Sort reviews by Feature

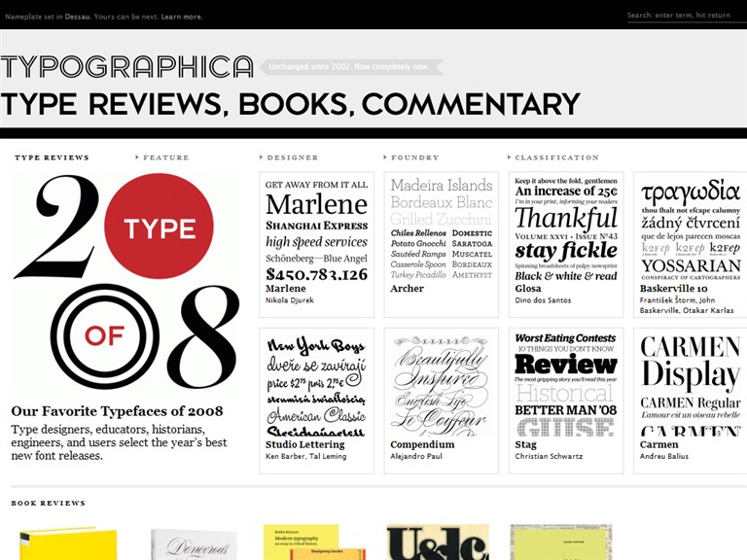click(x=165, y=157)
